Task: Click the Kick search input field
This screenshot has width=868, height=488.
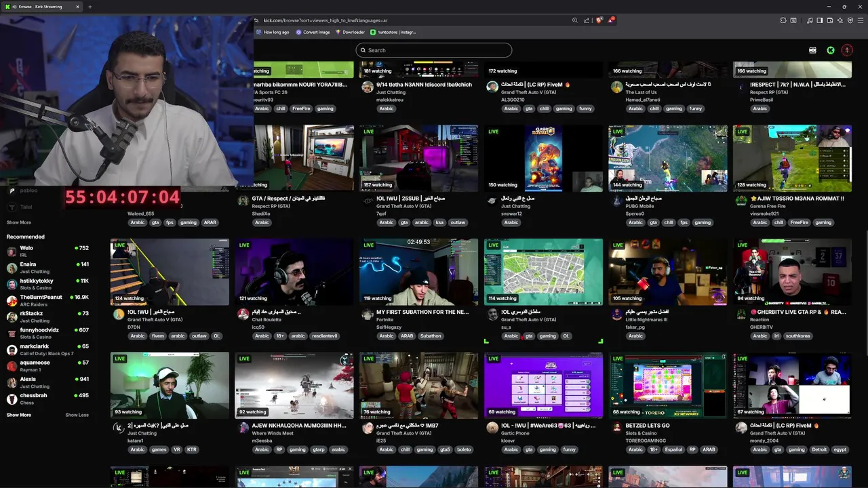Action: [x=434, y=50]
